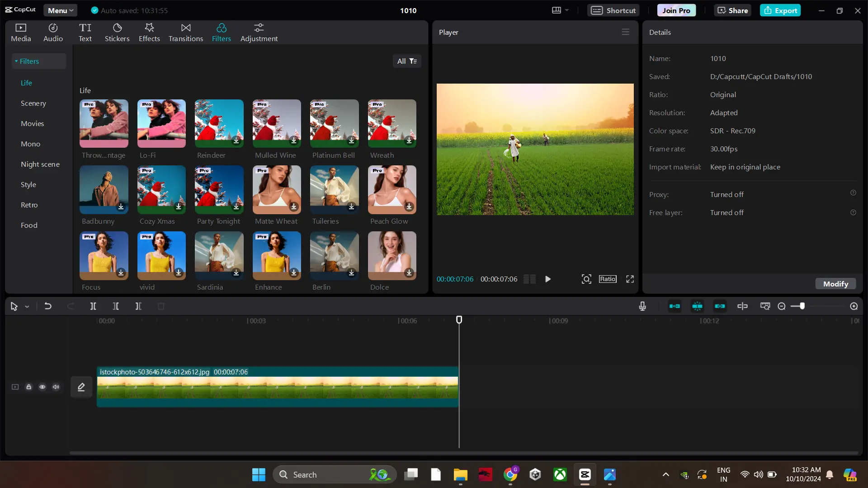Select the Movies filter category

click(x=33, y=123)
